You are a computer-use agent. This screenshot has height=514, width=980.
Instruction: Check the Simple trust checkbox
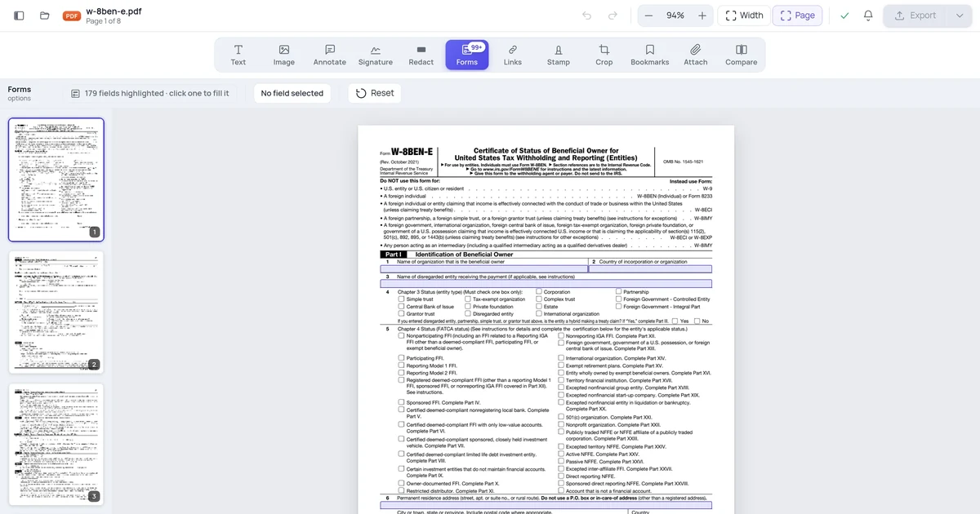(x=402, y=299)
